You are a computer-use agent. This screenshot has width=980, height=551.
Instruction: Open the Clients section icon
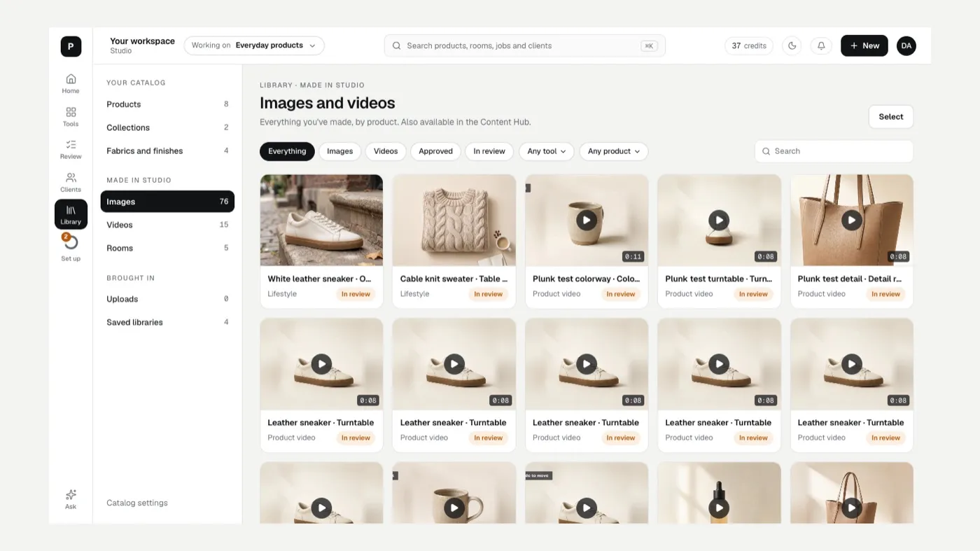(x=71, y=182)
